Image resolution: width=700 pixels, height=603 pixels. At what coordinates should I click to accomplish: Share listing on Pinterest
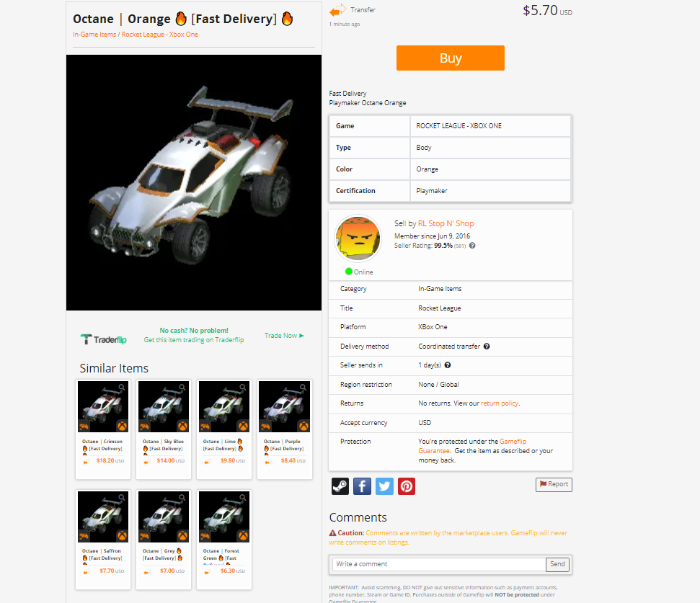[407, 486]
